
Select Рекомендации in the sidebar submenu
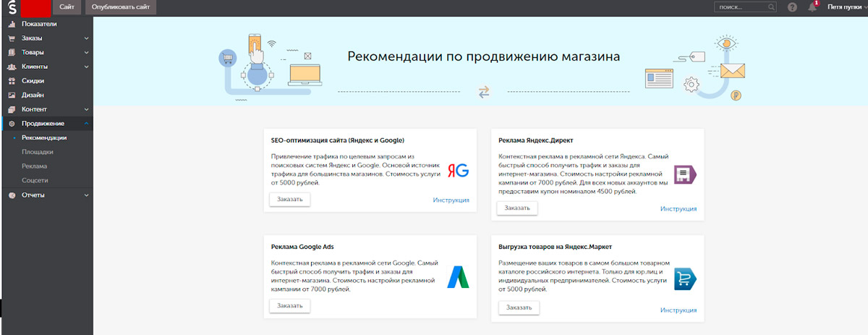point(44,137)
